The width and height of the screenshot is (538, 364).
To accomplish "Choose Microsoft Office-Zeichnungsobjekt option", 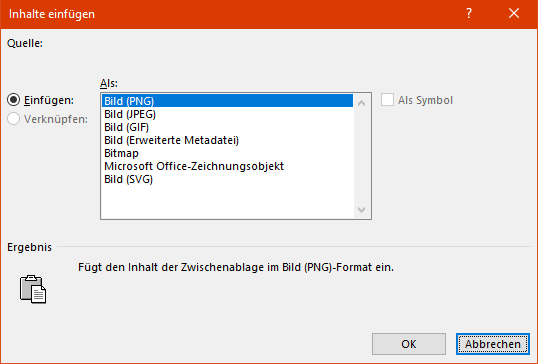I will tap(227, 166).
